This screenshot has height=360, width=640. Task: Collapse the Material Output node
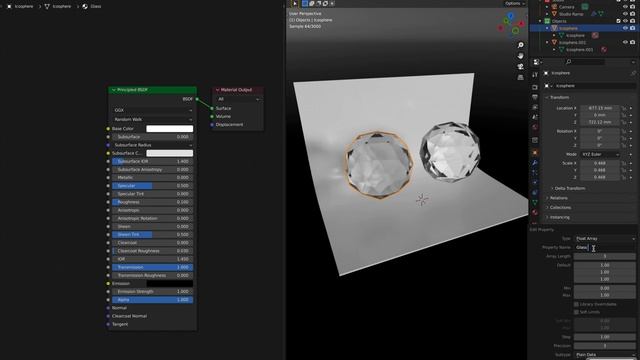(x=218, y=90)
